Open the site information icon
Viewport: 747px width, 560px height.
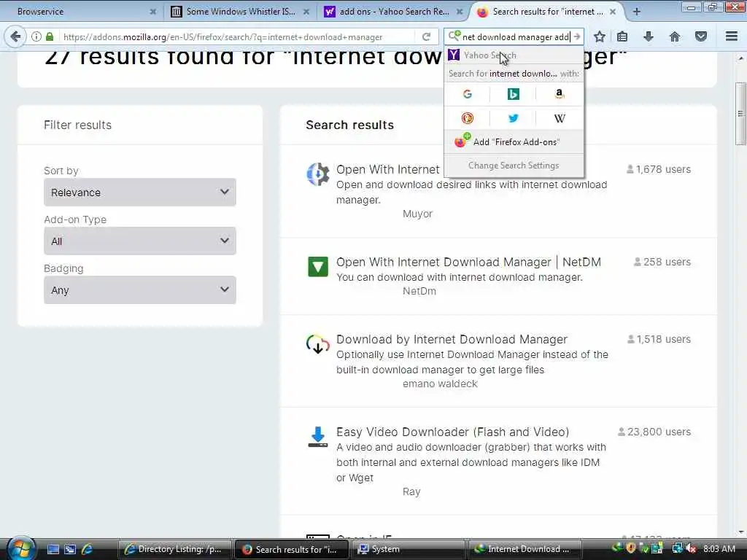click(36, 36)
